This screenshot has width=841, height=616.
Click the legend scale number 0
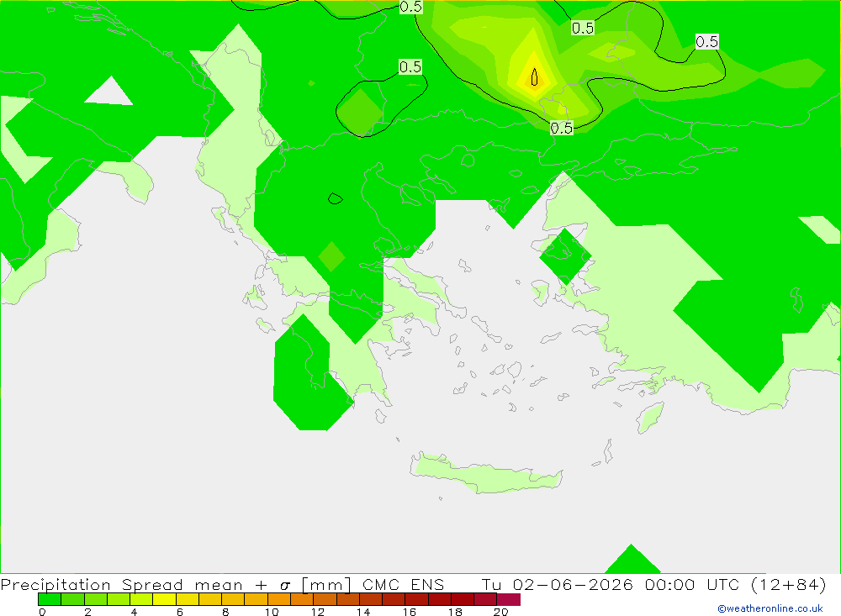click(42, 612)
